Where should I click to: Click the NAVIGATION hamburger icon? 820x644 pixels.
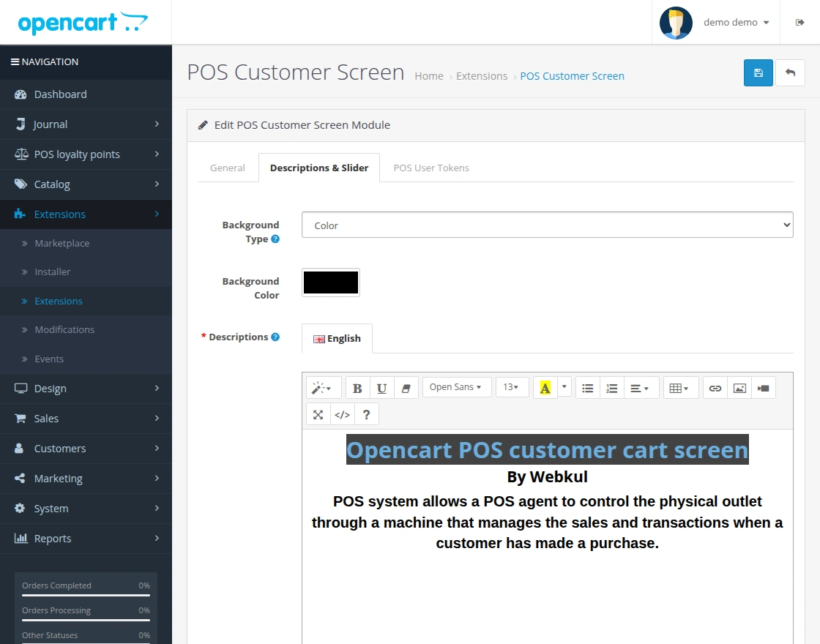[x=15, y=61]
